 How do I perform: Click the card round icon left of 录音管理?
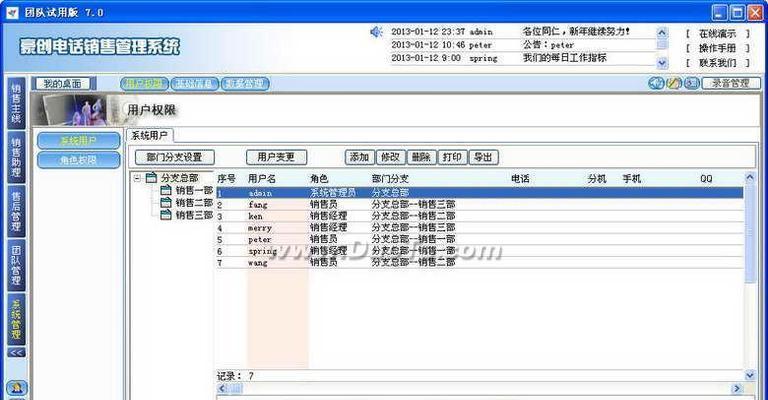click(x=692, y=83)
